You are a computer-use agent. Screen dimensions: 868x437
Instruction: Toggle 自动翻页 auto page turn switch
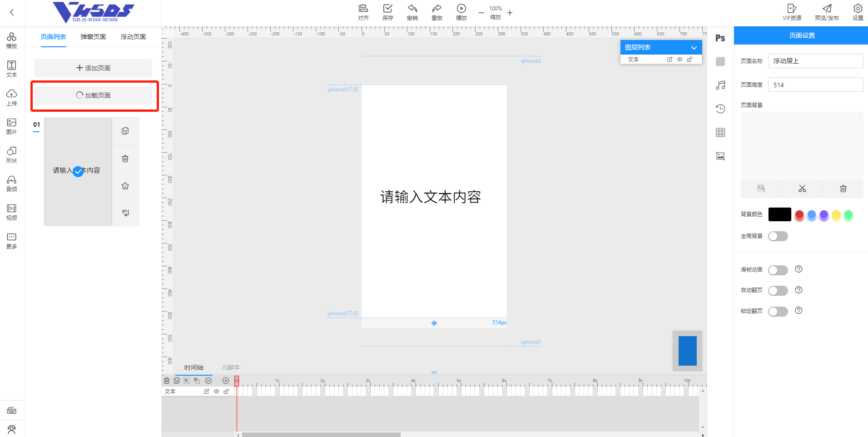pyautogui.click(x=778, y=291)
